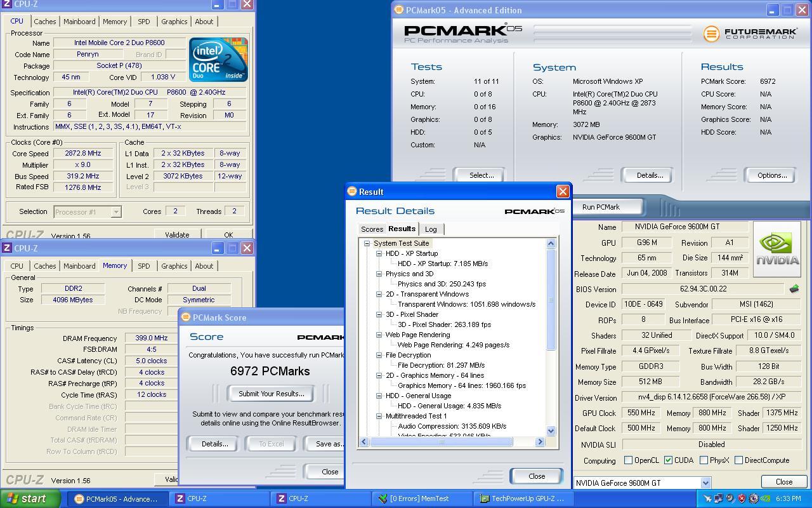The image size is (812, 508).
Task: Collapse the System Test Suite node
Action: [x=367, y=243]
